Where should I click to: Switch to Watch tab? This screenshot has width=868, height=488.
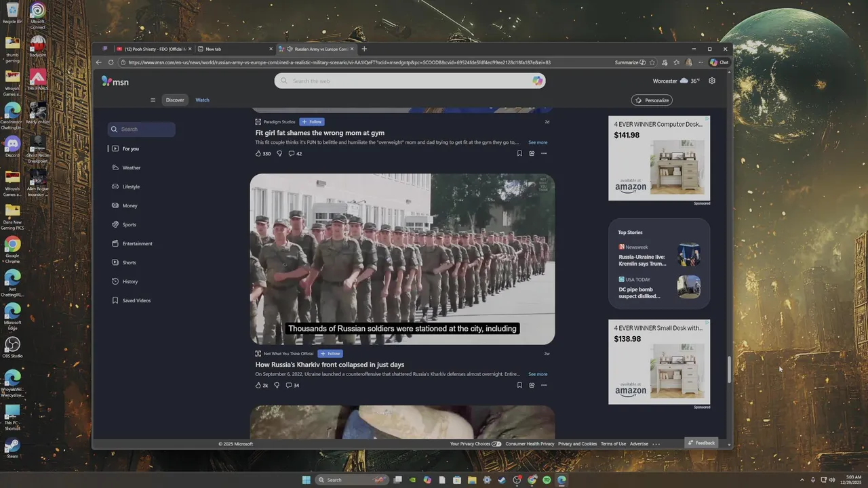click(202, 100)
